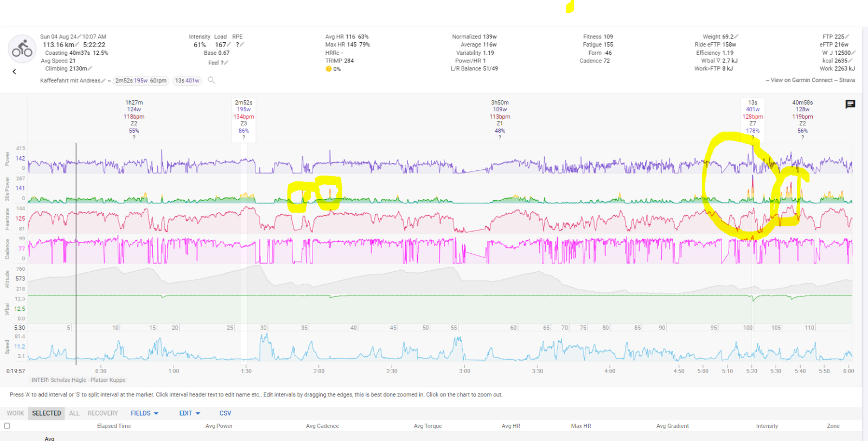Sort by the Avg Torque column
The image size is (868, 441).
coord(427,426)
